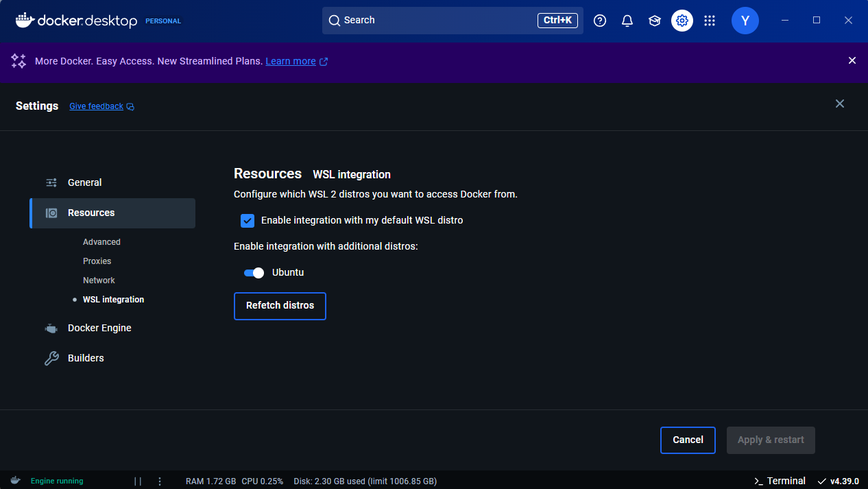The image size is (868, 489).
Task: Click the Refetch distros button
Action: [280, 306]
